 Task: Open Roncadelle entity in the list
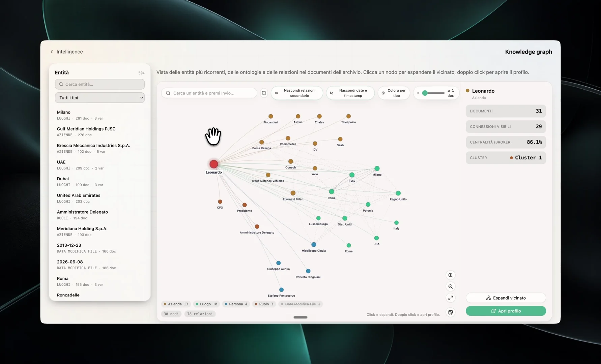point(100,295)
